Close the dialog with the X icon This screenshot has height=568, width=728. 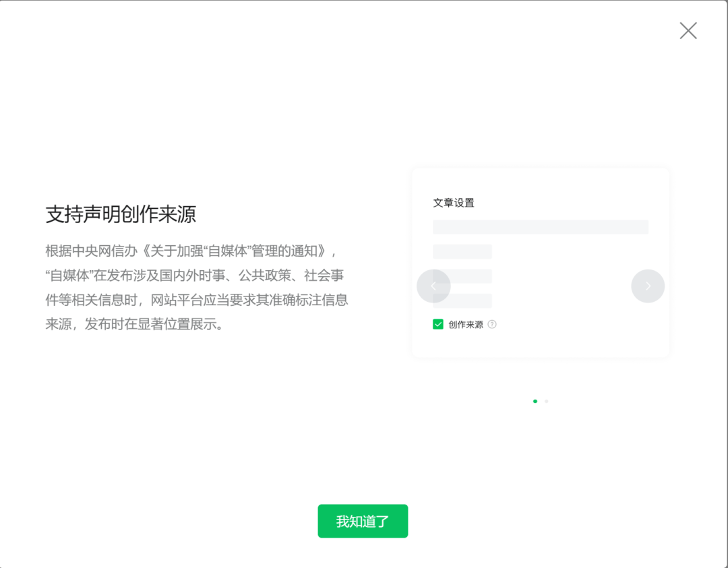click(x=688, y=30)
